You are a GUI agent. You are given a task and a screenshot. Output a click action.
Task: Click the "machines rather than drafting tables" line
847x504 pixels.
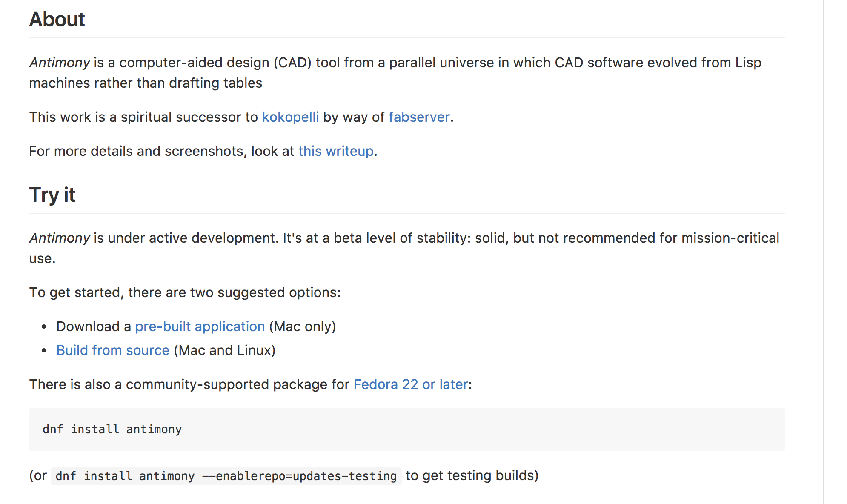146,83
